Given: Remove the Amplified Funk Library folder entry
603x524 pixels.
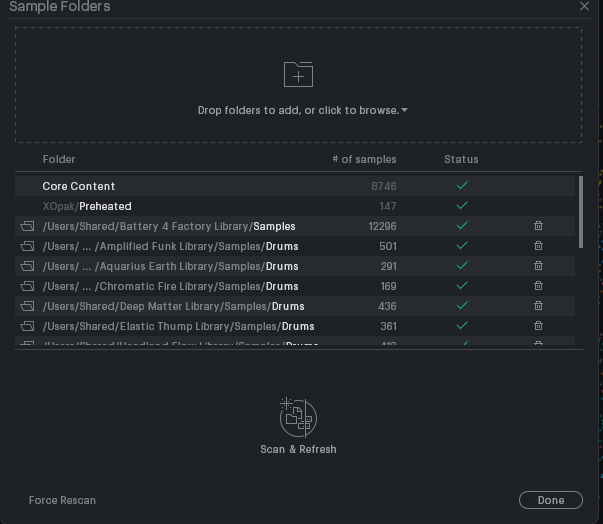Looking at the screenshot, I should click(538, 246).
